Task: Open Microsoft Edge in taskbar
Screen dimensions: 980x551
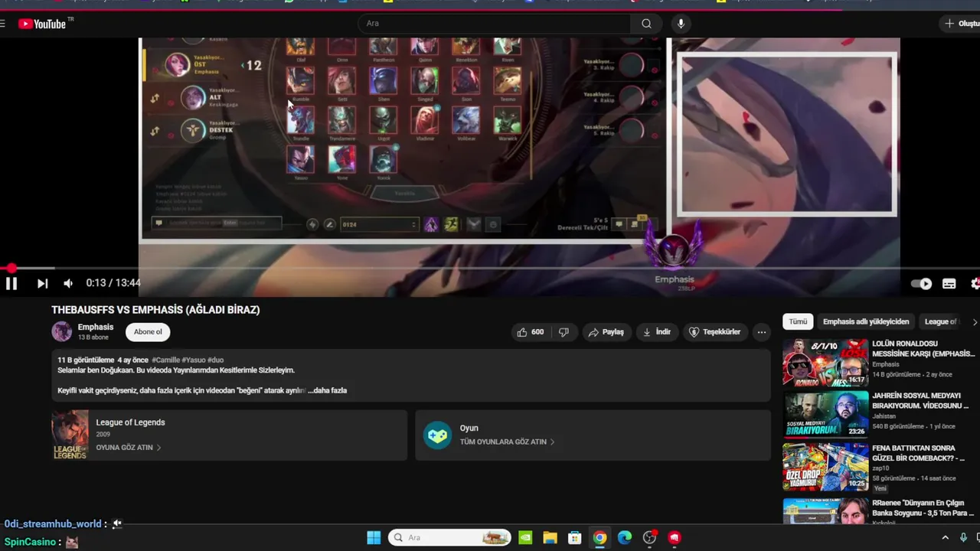Action: [625, 537]
